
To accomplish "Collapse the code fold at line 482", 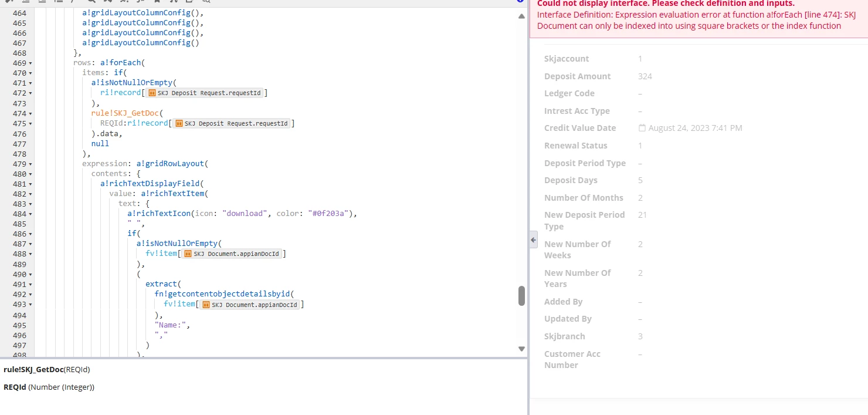I will coord(30,194).
